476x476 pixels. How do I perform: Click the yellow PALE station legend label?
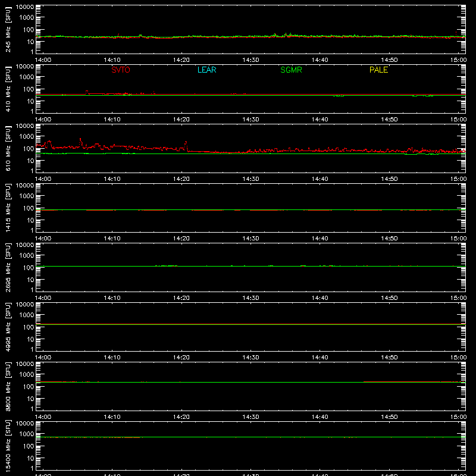pyautogui.click(x=378, y=70)
